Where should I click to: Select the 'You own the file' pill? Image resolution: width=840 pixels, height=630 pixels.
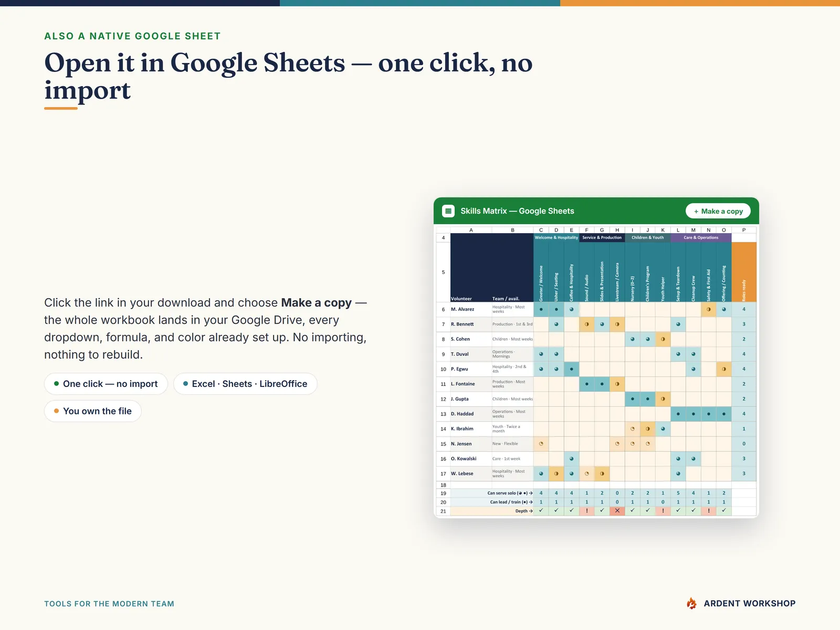(x=93, y=411)
